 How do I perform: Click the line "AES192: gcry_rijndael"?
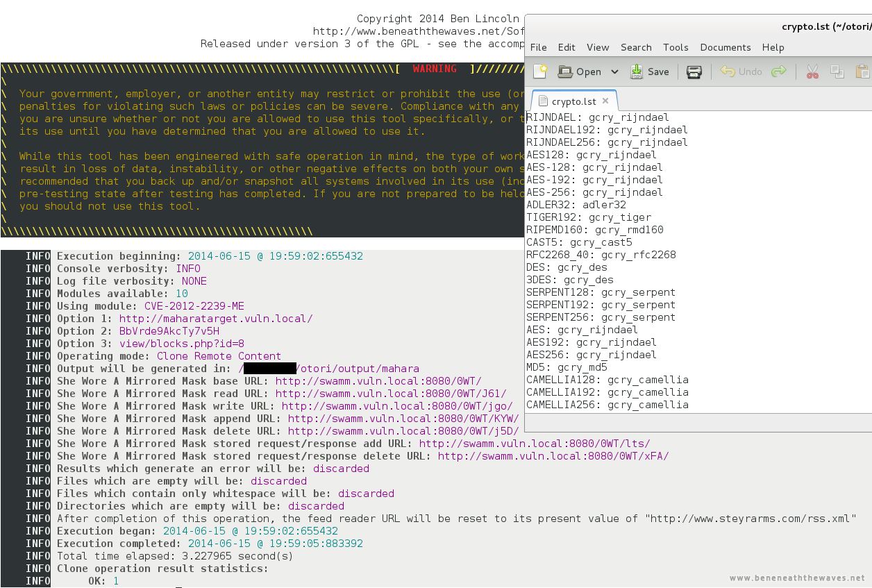[592, 342]
